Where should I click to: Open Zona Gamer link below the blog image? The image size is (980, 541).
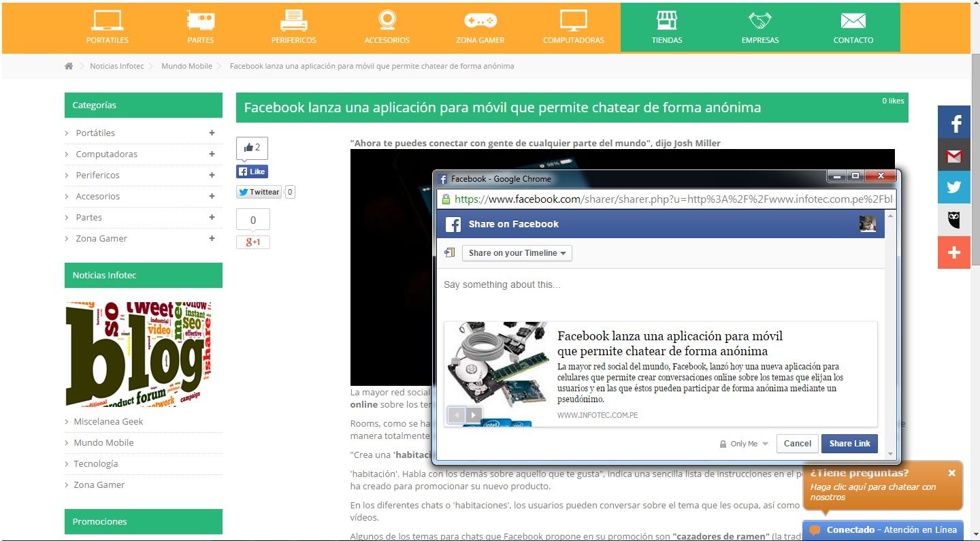(99, 485)
